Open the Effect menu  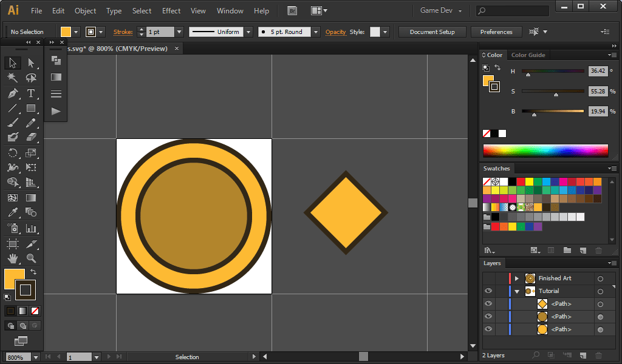point(171,11)
